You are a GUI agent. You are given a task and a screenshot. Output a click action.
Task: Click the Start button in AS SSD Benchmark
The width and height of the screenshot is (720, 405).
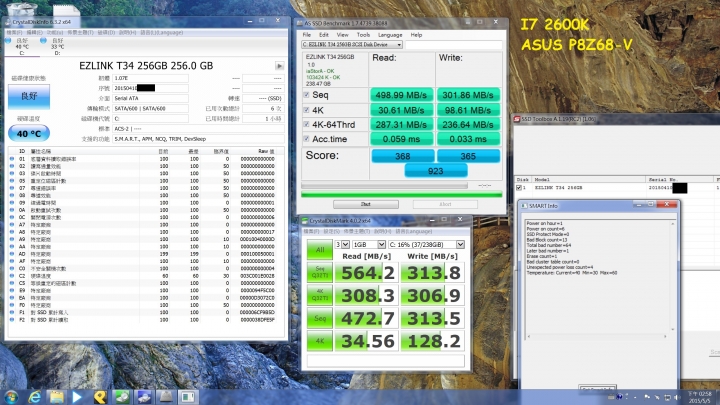366,204
